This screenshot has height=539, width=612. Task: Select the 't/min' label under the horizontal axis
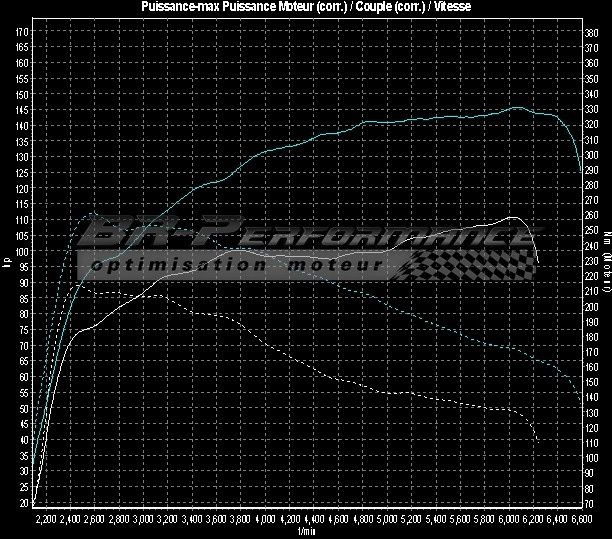tap(306, 532)
